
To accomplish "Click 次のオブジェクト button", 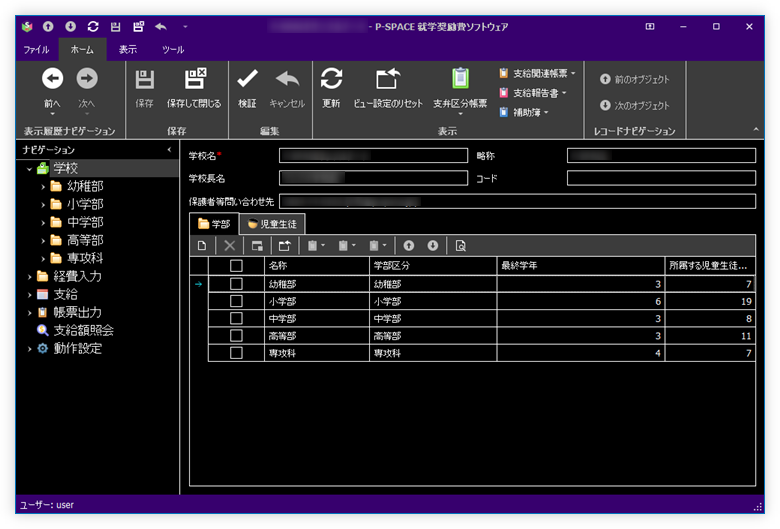I will 635,106.
